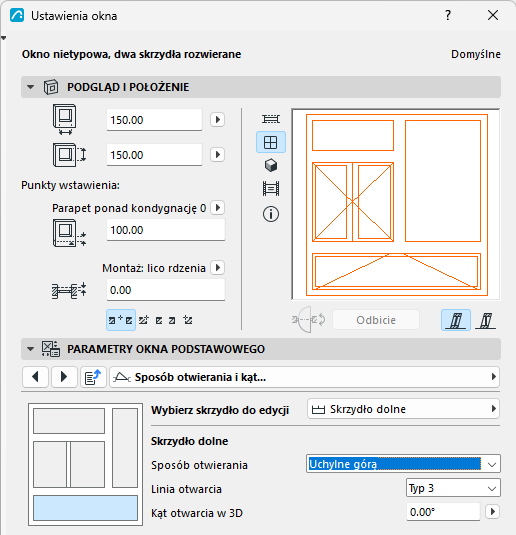Select the section view preview icon

[x=271, y=189]
